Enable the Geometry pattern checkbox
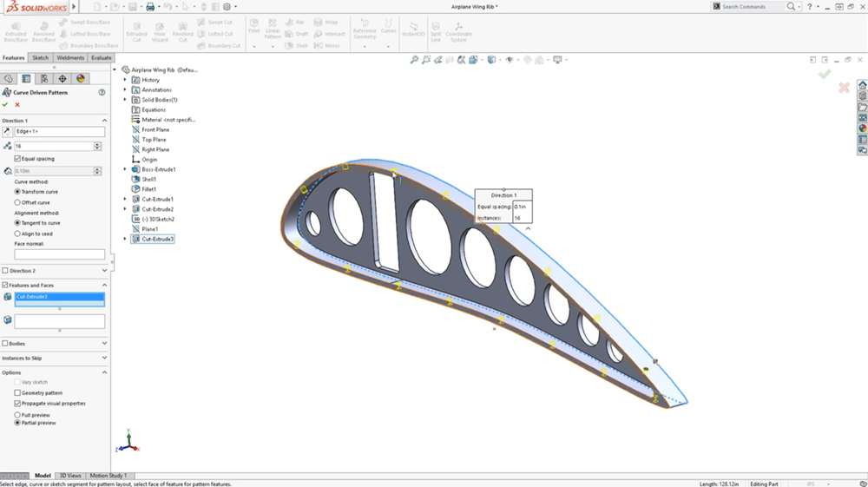 pos(17,393)
